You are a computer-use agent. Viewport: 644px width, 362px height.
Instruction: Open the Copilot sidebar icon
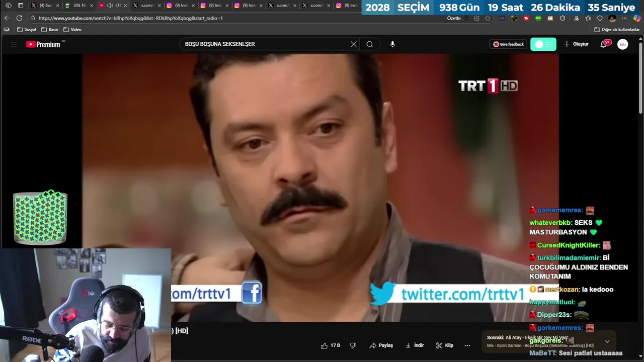pos(637,18)
